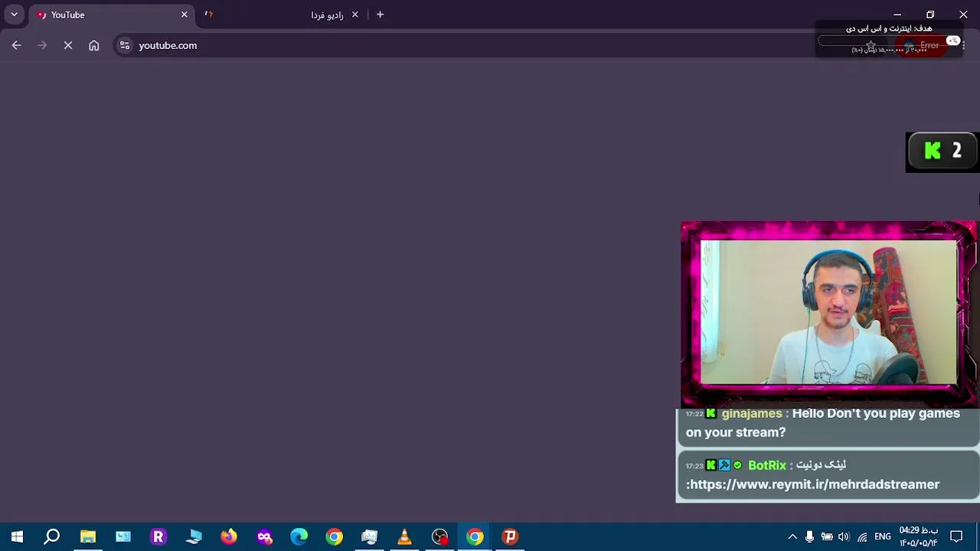
Task: Open Windows taskbar search
Action: pos(52,536)
